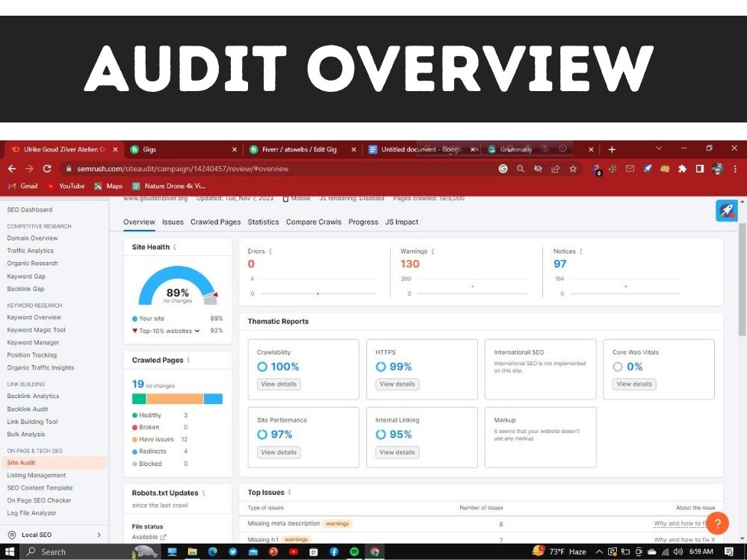Viewport: 747px width, 560px height.
Task: View details for Crawlability report
Action: pyautogui.click(x=279, y=385)
